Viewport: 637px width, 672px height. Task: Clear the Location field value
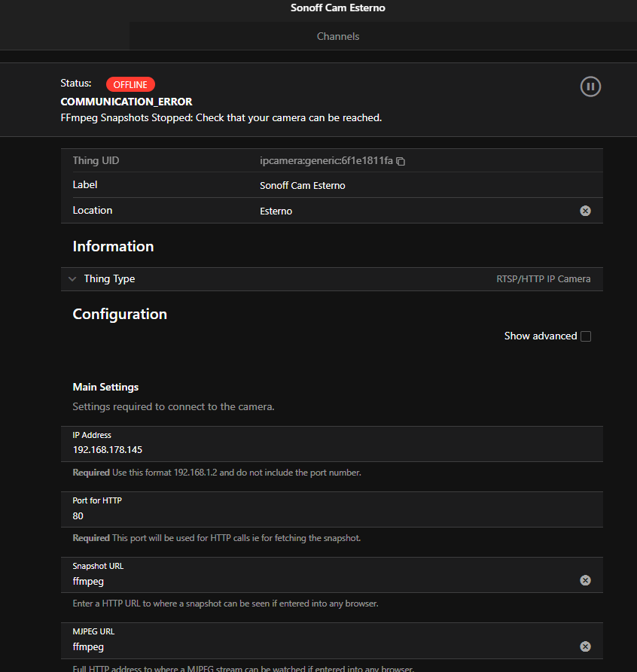[585, 211]
